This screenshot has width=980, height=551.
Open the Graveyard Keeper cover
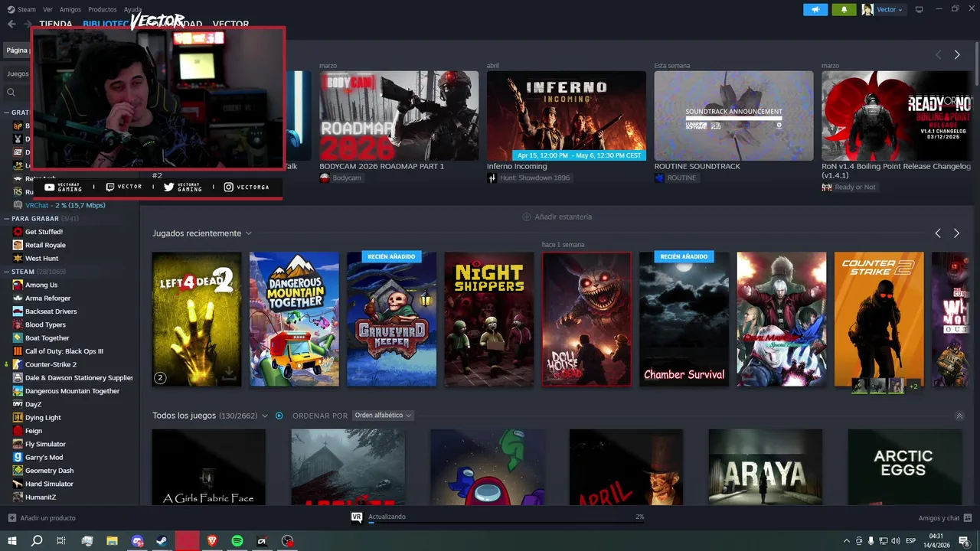click(x=391, y=319)
